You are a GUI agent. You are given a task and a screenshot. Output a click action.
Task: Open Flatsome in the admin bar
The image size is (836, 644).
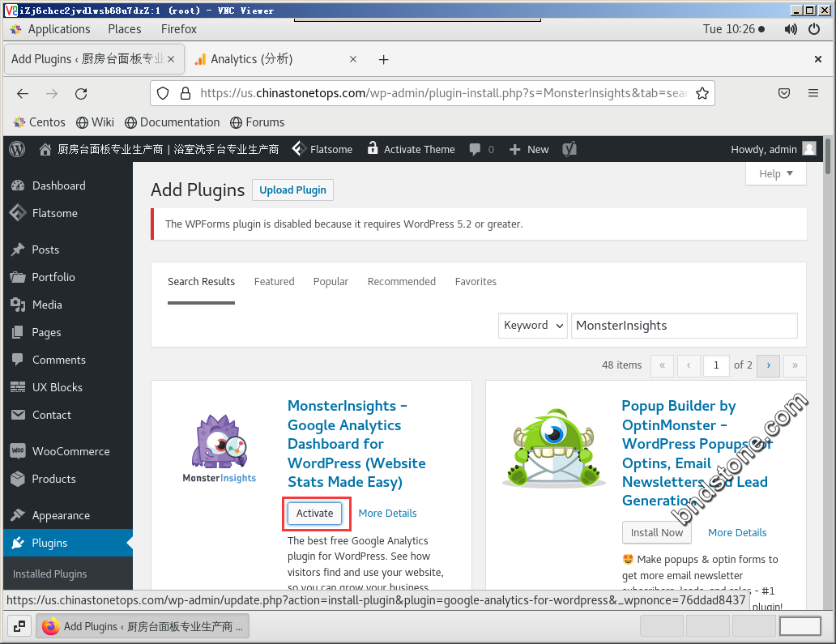click(x=322, y=149)
